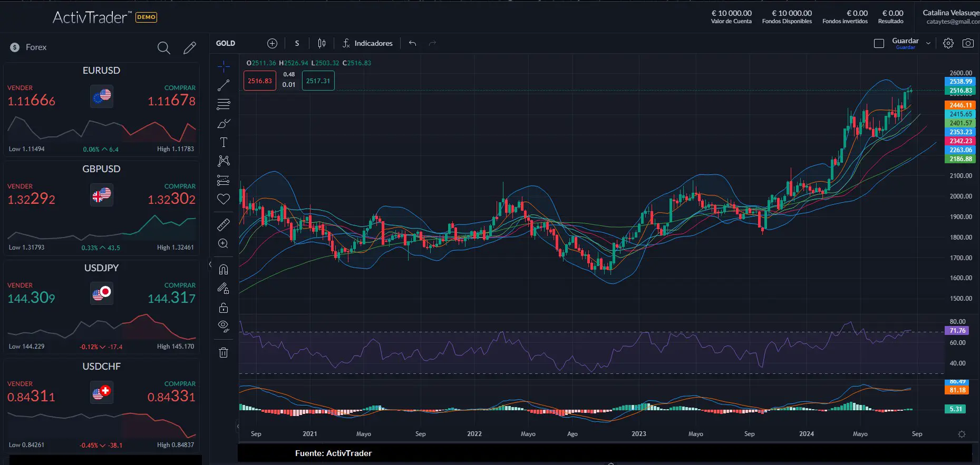Open the S timeframe interval selector
The image size is (980, 465).
[x=297, y=43]
